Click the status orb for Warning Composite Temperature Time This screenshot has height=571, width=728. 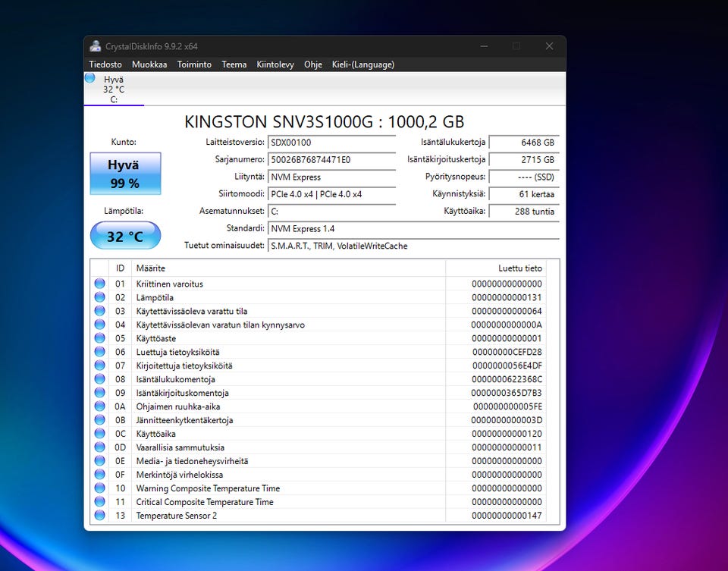(99, 488)
